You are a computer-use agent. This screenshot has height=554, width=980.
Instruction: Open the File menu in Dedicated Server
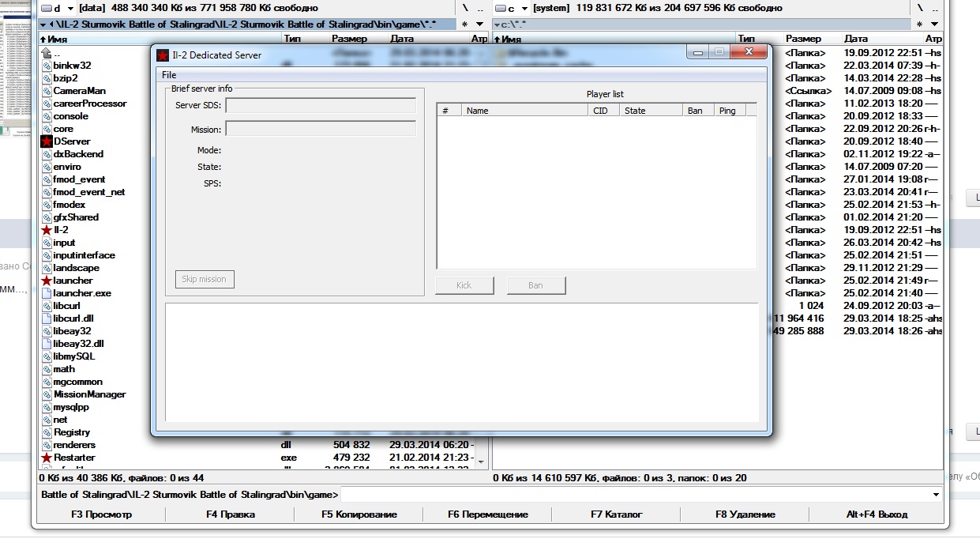(169, 75)
